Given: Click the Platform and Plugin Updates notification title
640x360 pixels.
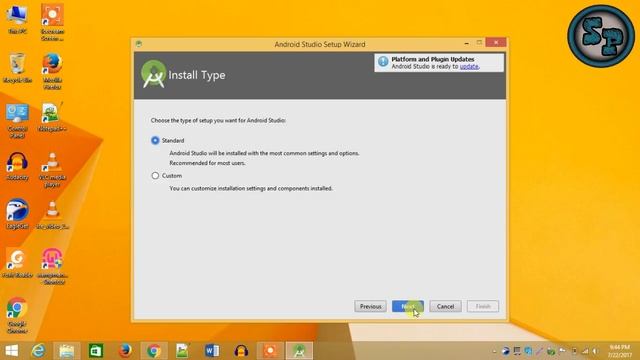Looking at the screenshot, I should 433,59.
